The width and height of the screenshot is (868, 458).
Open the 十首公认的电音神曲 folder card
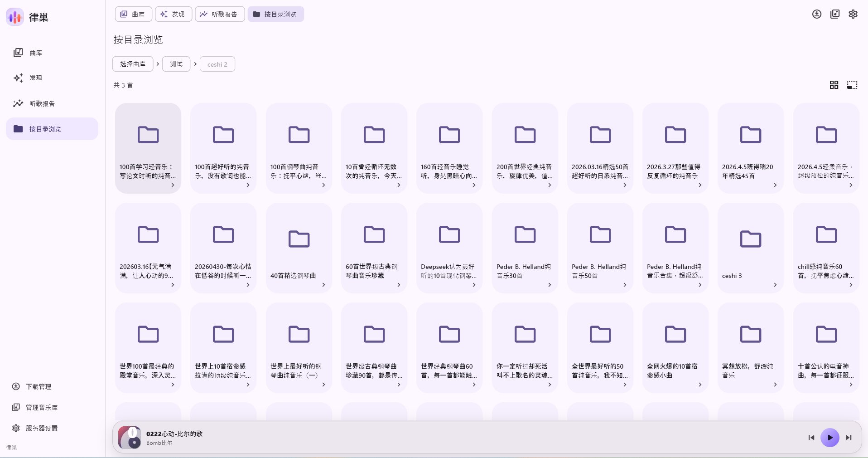826,348
